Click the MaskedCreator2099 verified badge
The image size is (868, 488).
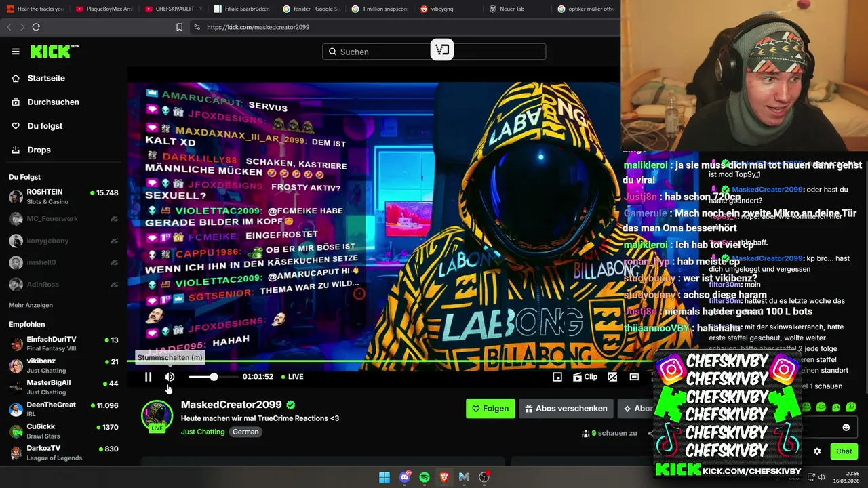click(291, 405)
